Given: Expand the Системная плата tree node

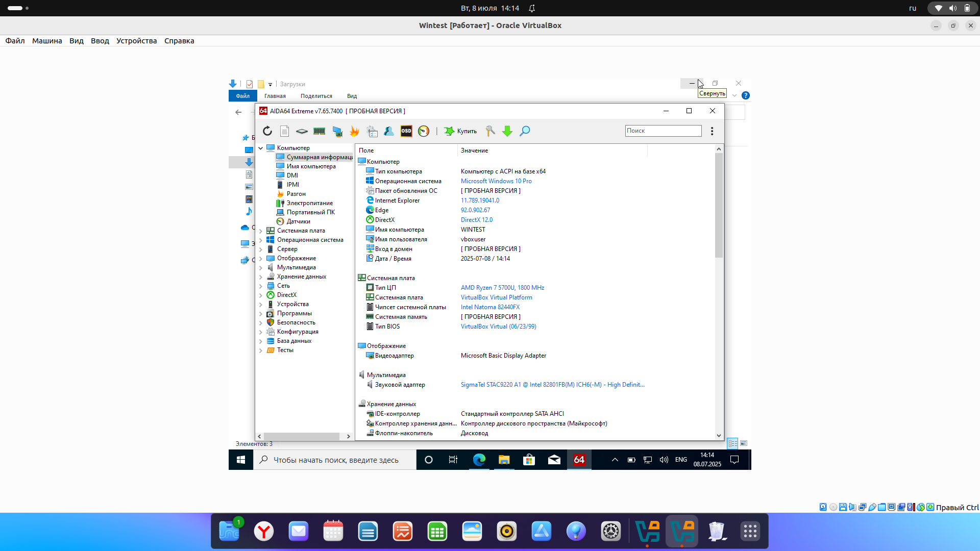Looking at the screenshot, I should (261, 231).
